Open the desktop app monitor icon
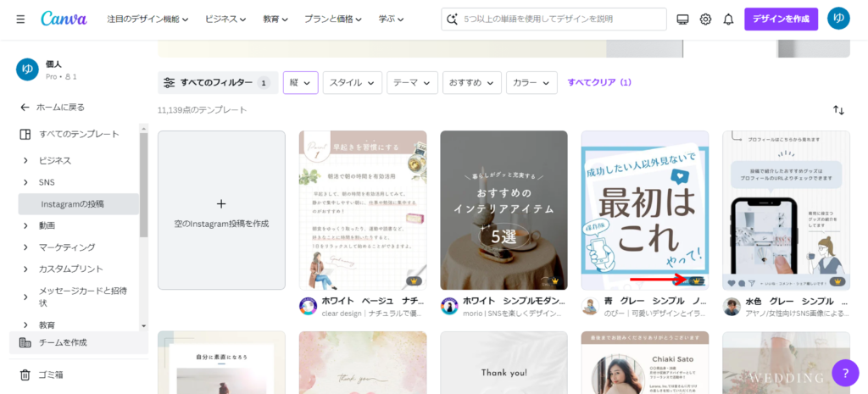The height and width of the screenshot is (394, 868). [683, 19]
